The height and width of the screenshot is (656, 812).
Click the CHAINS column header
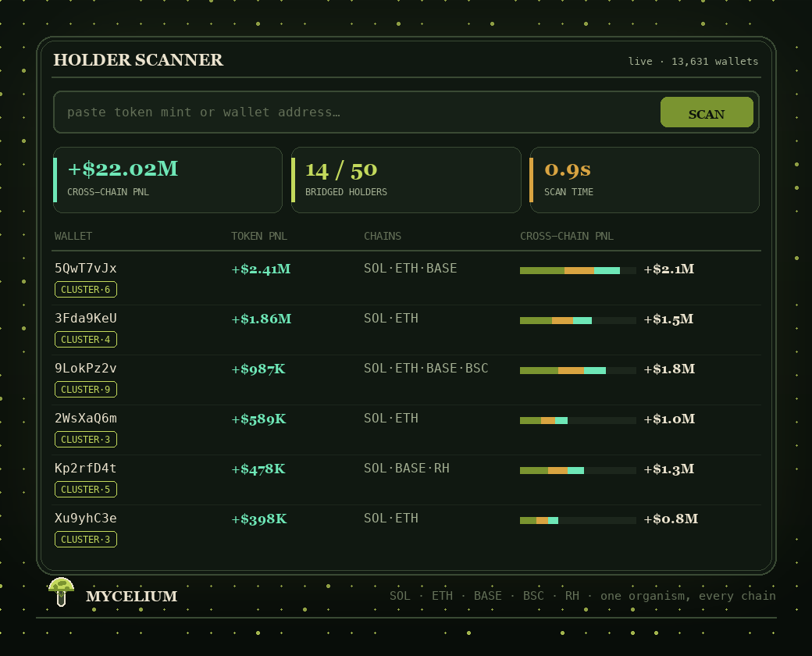click(x=382, y=237)
